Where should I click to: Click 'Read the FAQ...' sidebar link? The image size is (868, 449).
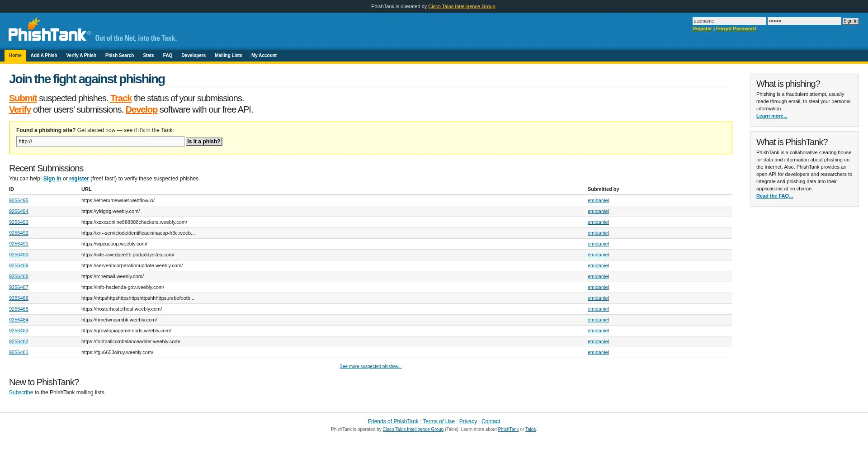(x=774, y=196)
